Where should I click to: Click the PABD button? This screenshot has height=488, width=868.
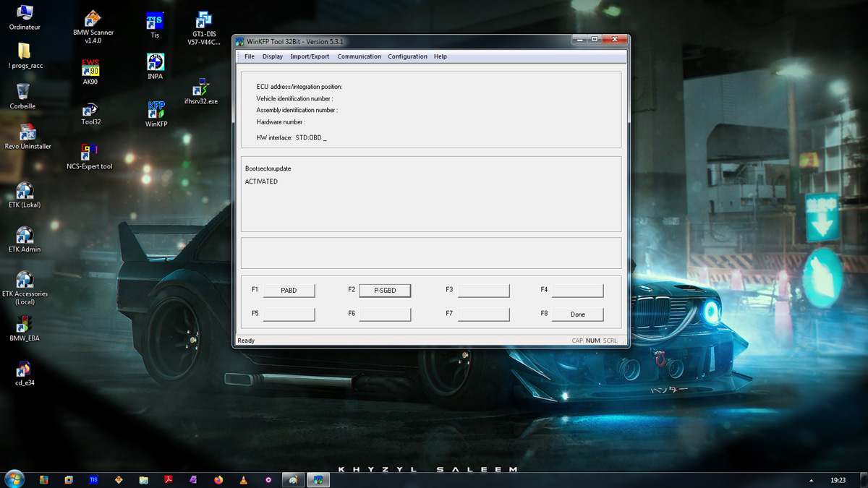[x=289, y=291]
